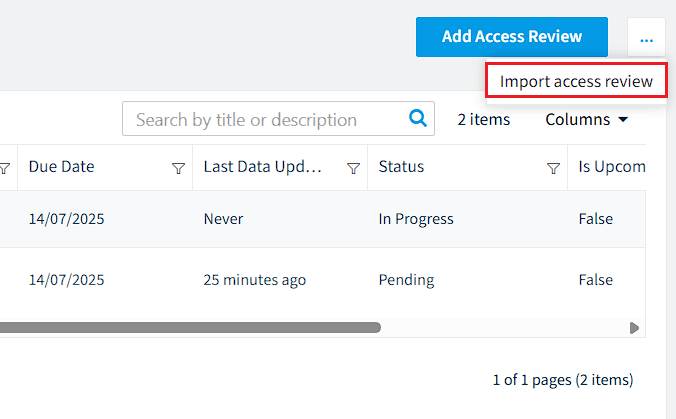Click the Add Access Review button
The height and width of the screenshot is (419, 676).
[x=512, y=37]
